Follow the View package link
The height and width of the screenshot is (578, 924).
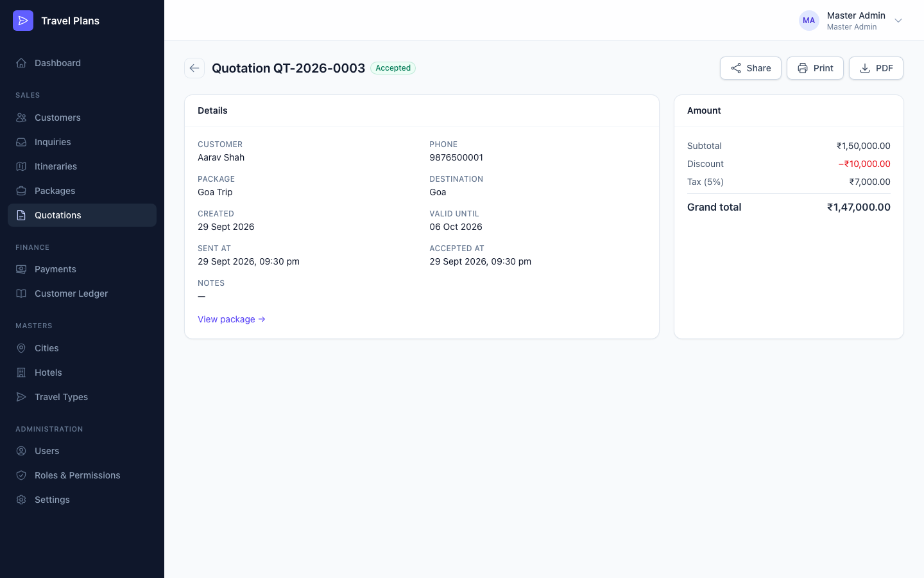(x=232, y=319)
